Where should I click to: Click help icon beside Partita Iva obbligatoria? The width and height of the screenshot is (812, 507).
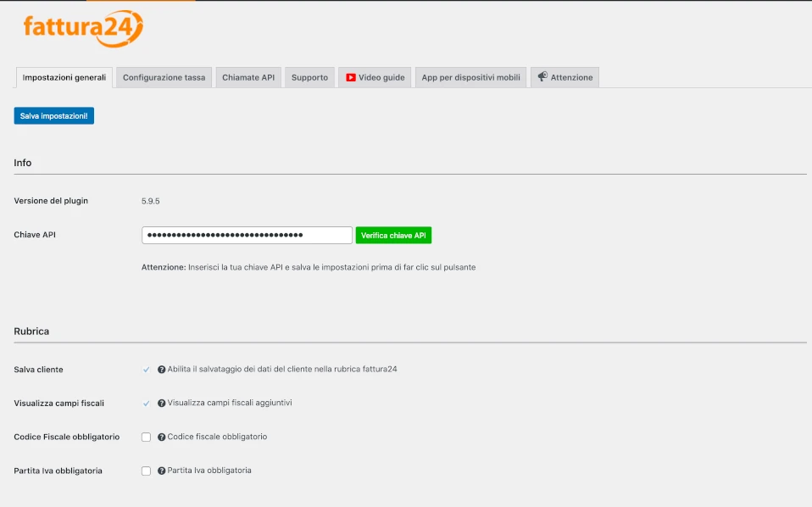(162, 471)
